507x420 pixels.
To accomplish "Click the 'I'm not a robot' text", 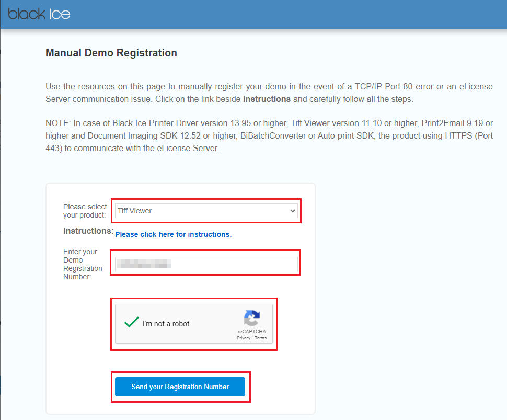I will (166, 324).
